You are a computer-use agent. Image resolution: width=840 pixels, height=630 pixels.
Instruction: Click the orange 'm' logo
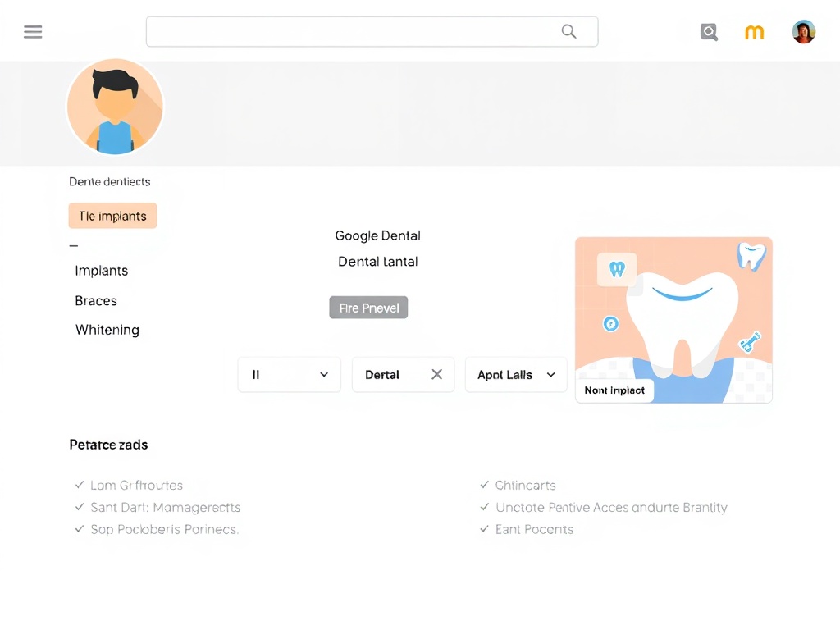tap(754, 31)
